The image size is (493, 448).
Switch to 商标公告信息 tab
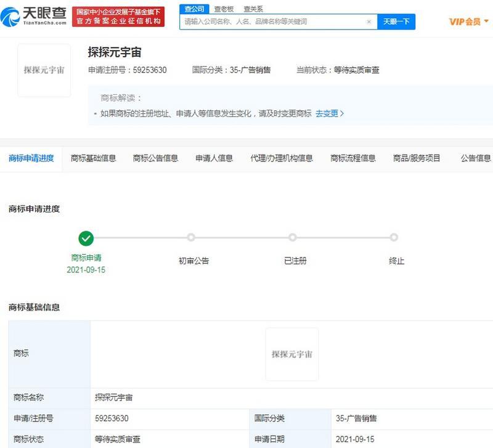coord(156,158)
